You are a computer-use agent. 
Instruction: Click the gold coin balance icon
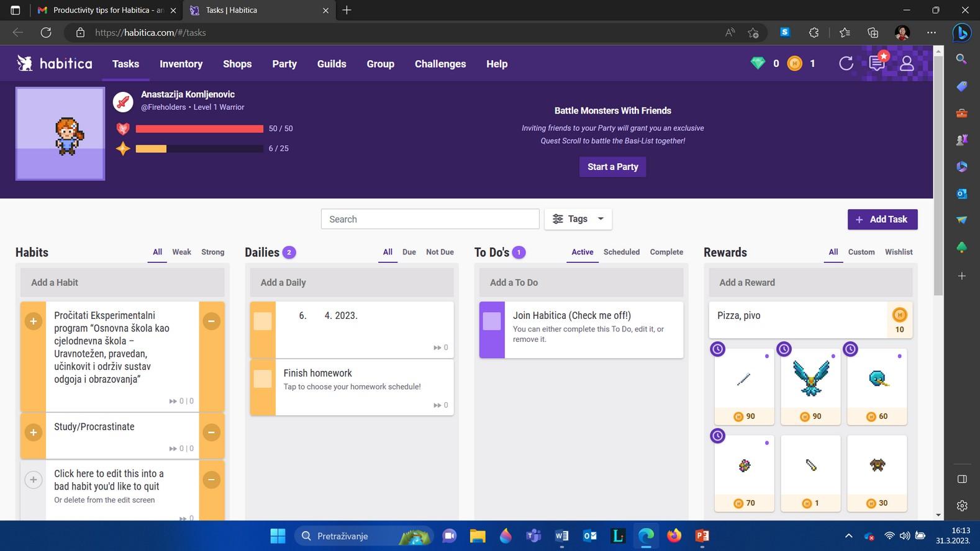point(794,63)
